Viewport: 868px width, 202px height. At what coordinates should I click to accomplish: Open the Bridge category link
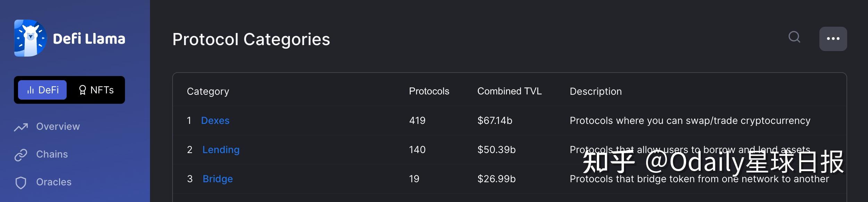pos(218,179)
